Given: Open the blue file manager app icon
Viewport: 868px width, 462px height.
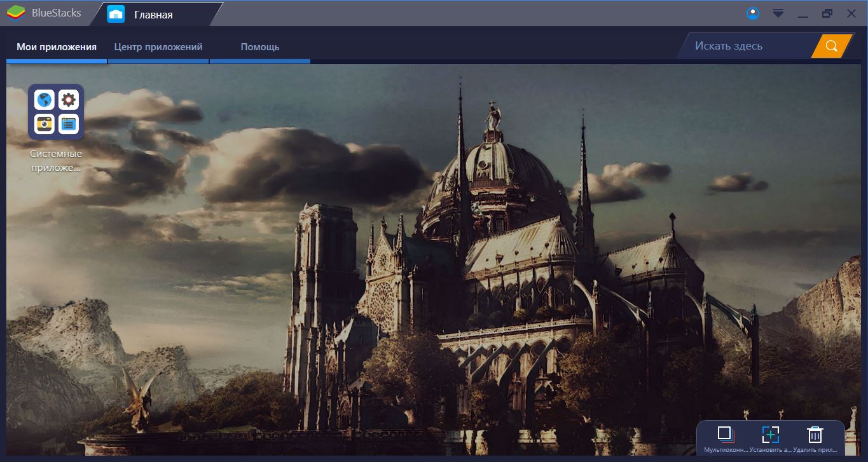Looking at the screenshot, I should click(68, 123).
